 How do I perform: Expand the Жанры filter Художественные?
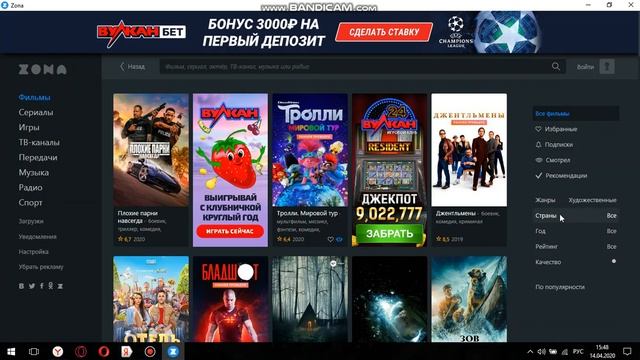(x=576, y=200)
